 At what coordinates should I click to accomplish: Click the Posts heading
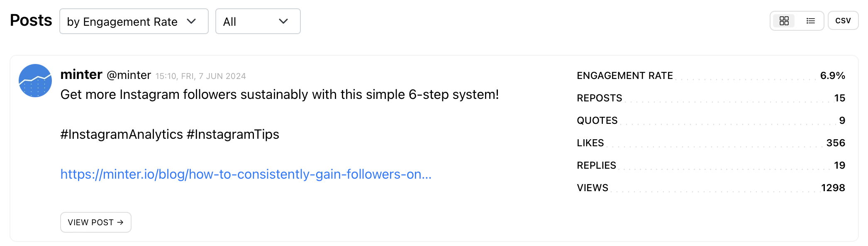pos(31,20)
